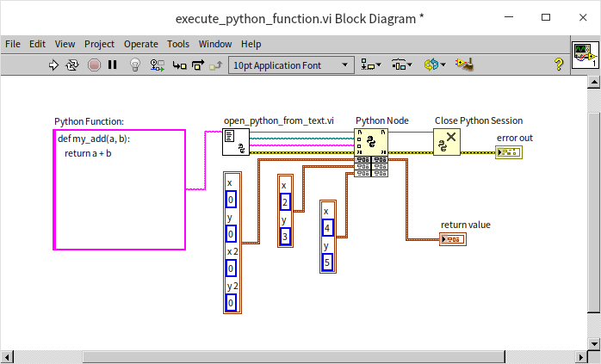601x364 pixels.
Task: Click the Run arrow button
Action: 53,65
